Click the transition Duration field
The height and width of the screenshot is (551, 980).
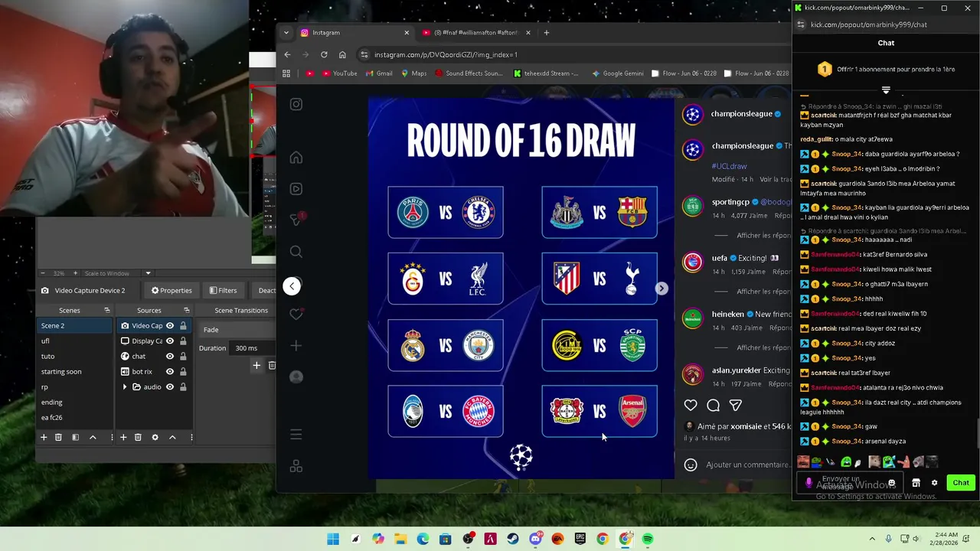point(253,348)
